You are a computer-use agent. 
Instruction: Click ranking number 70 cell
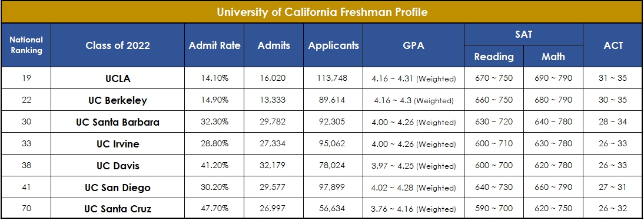point(26,208)
